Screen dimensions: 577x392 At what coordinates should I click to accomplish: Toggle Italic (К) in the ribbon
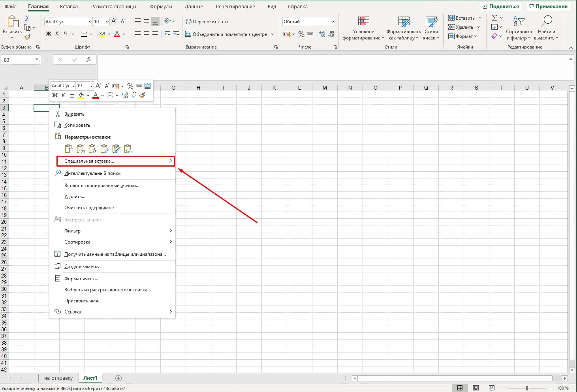[x=57, y=34]
